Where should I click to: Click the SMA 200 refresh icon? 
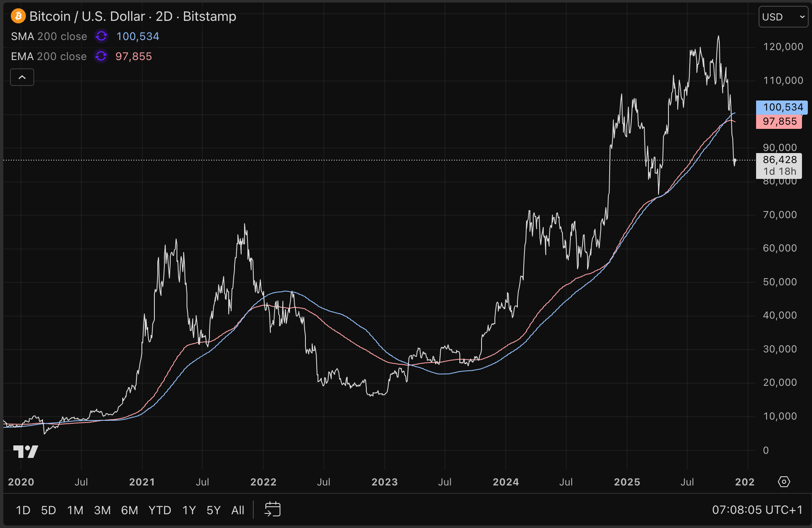click(101, 36)
